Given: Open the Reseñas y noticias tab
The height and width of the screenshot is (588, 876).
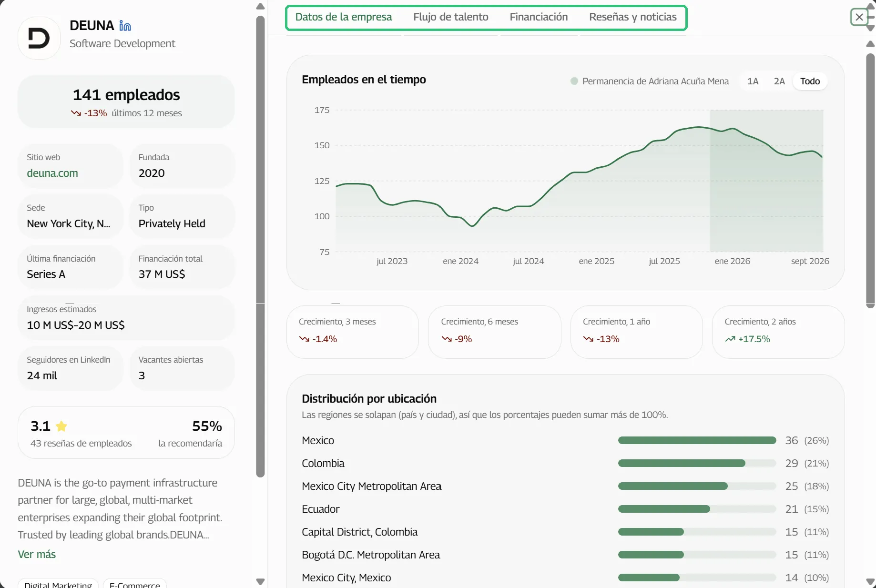Looking at the screenshot, I should point(633,17).
